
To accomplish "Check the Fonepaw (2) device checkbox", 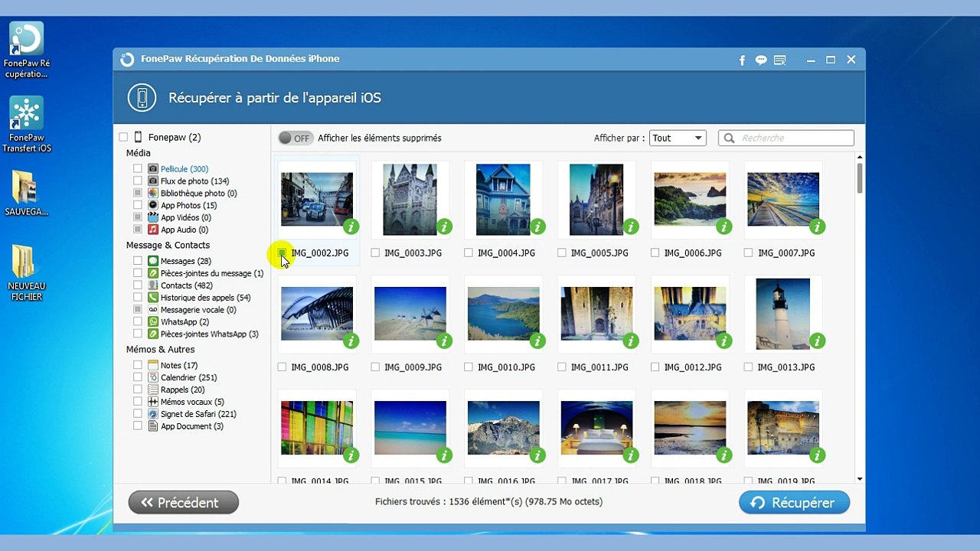I will click(123, 138).
